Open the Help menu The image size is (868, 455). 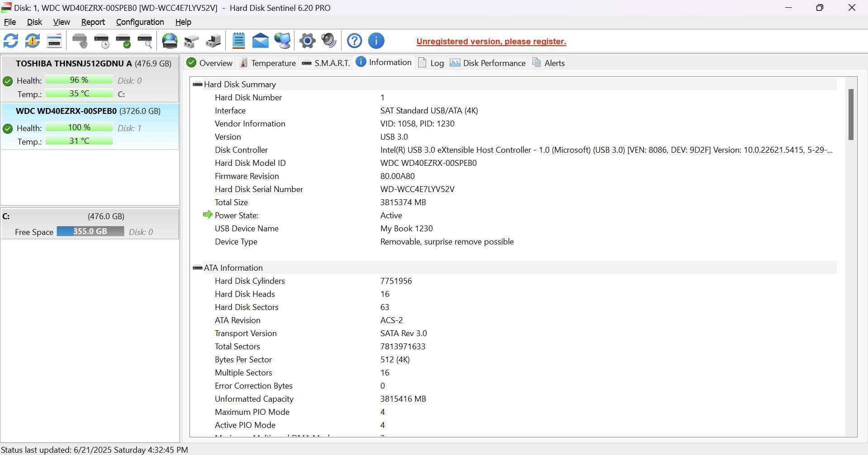coord(183,22)
